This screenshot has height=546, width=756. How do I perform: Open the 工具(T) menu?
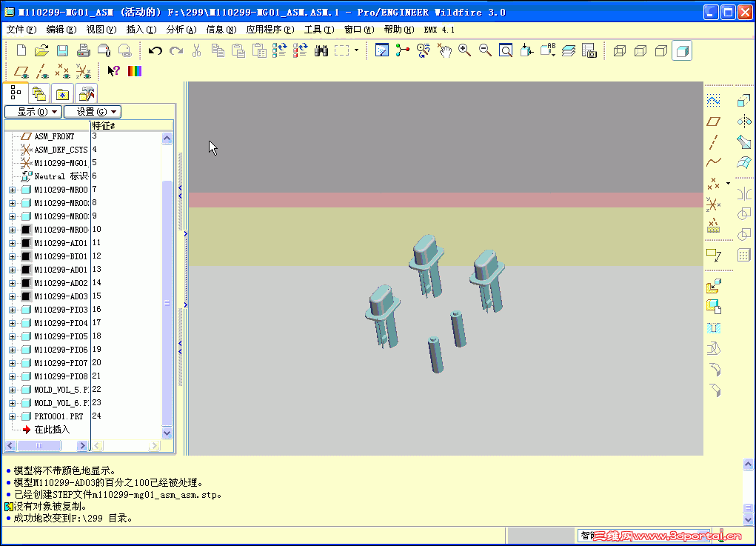319,30
